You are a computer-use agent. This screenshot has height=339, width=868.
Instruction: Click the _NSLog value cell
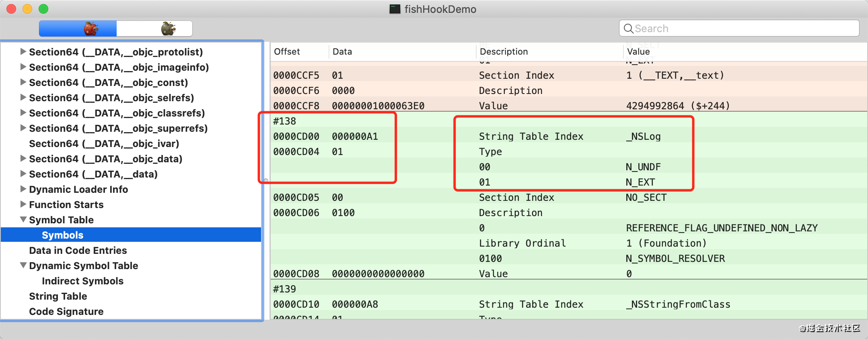(643, 137)
